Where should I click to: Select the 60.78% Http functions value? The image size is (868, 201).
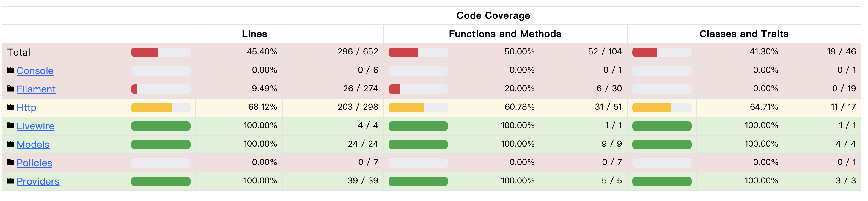tap(519, 107)
